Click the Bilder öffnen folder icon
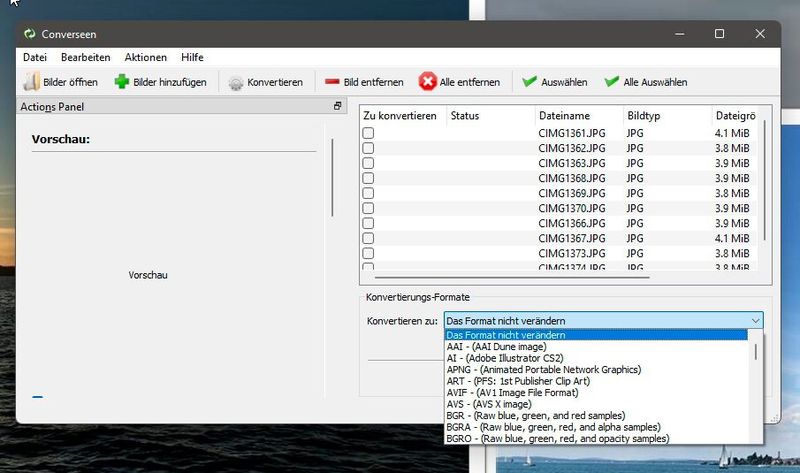The image size is (800, 473). [x=32, y=82]
